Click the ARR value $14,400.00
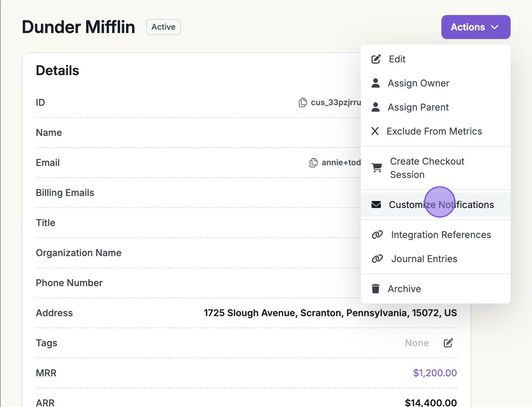The width and height of the screenshot is (532, 407). pyautogui.click(x=431, y=403)
